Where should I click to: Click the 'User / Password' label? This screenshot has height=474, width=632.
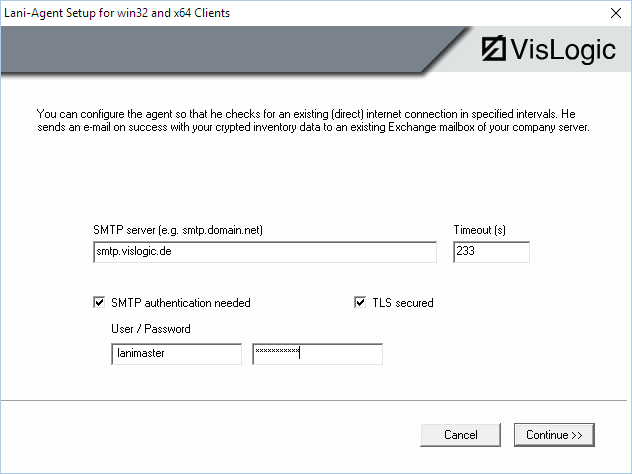tap(151, 329)
